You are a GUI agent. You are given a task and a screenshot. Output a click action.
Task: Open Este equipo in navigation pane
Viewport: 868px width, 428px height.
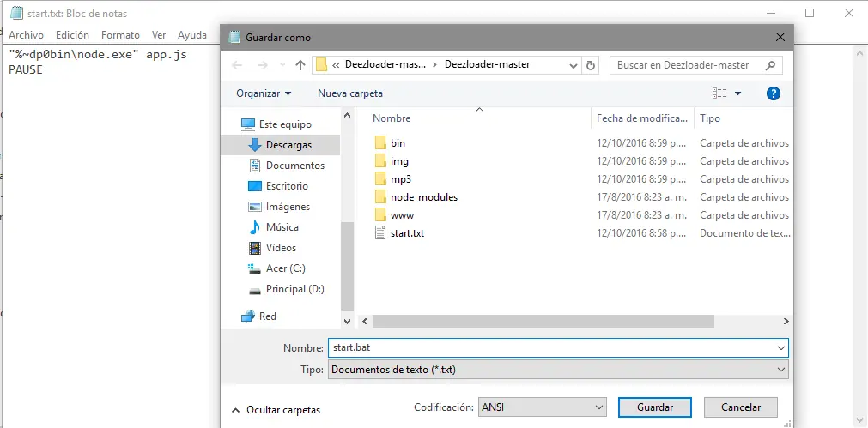pos(276,124)
